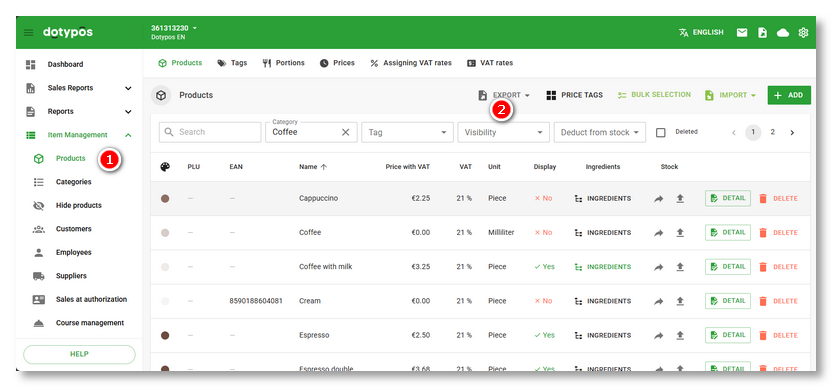Image resolution: width=832 pixels, height=387 pixels.
Task: Click the share arrow for Coffee with milk
Action: tap(658, 267)
